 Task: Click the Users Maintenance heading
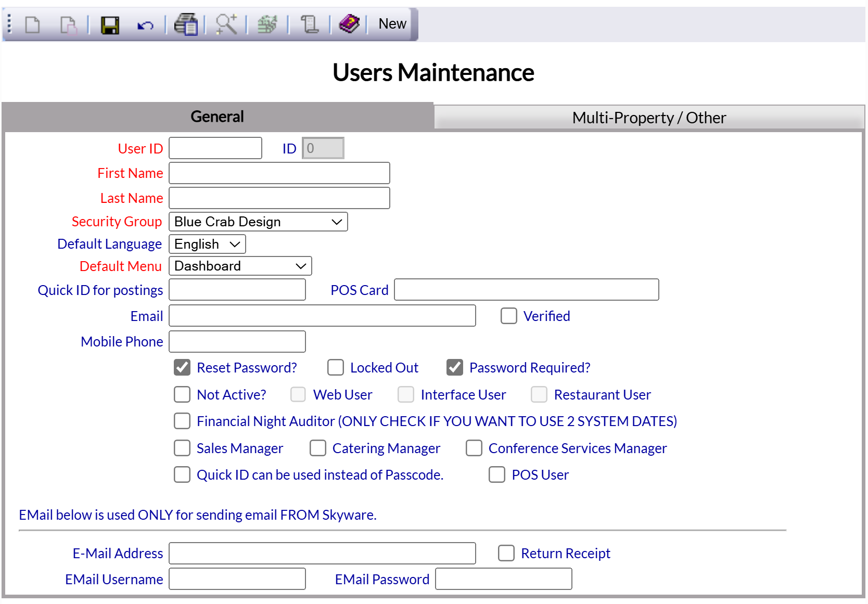(433, 72)
